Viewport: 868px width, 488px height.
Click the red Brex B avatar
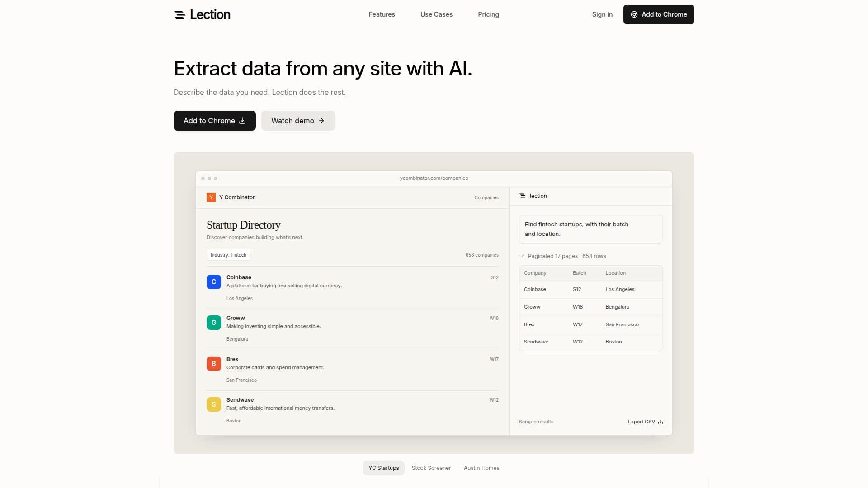(214, 364)
